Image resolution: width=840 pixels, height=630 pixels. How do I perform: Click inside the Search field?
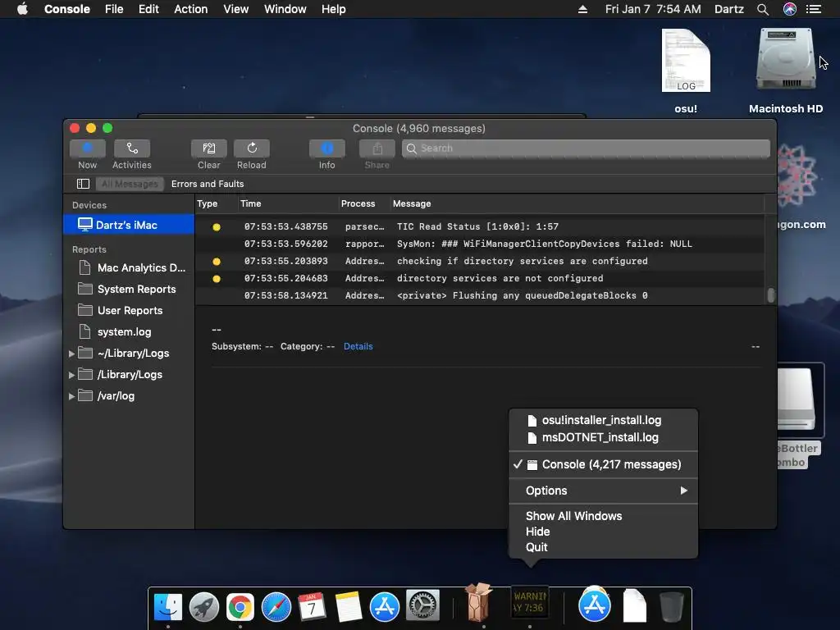point(586,148)
